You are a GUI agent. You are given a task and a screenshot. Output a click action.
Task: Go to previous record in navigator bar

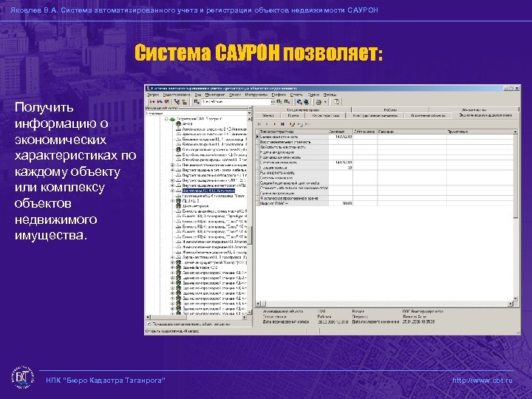click(267, 124)
